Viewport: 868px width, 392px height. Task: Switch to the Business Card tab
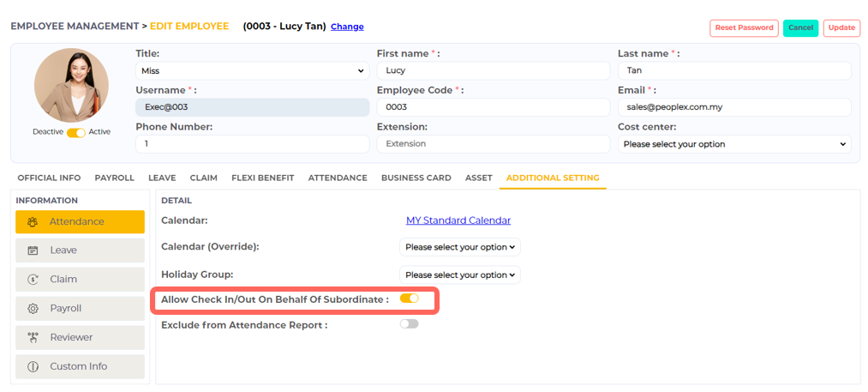[x=416, y=178]
